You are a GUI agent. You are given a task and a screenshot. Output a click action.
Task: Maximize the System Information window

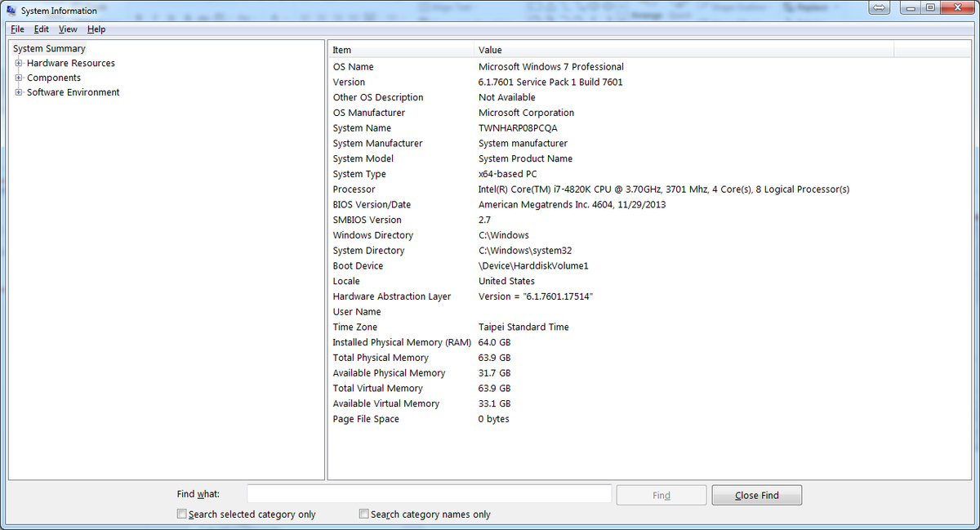[931, 7]
